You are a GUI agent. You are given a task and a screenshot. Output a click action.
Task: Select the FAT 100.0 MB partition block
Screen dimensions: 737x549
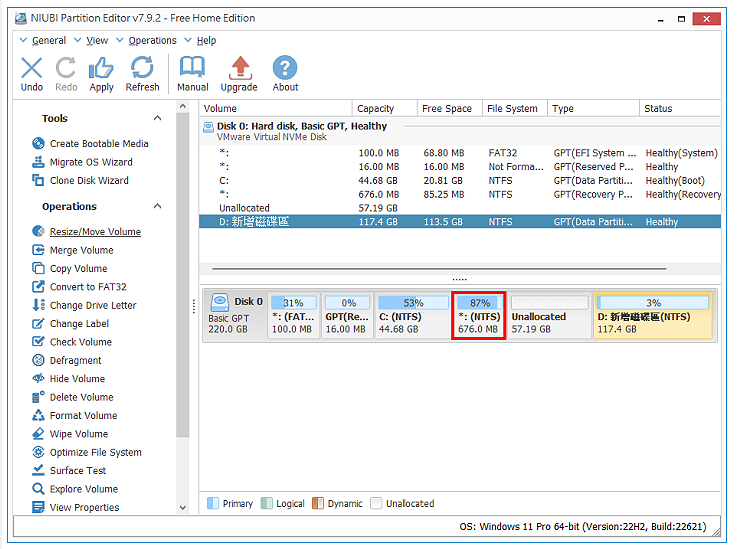tap(293, 315)
